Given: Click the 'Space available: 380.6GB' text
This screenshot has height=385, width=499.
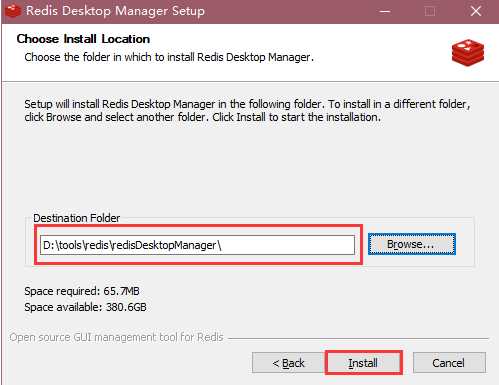Looking at the screenshot, I should click(85, 307).
